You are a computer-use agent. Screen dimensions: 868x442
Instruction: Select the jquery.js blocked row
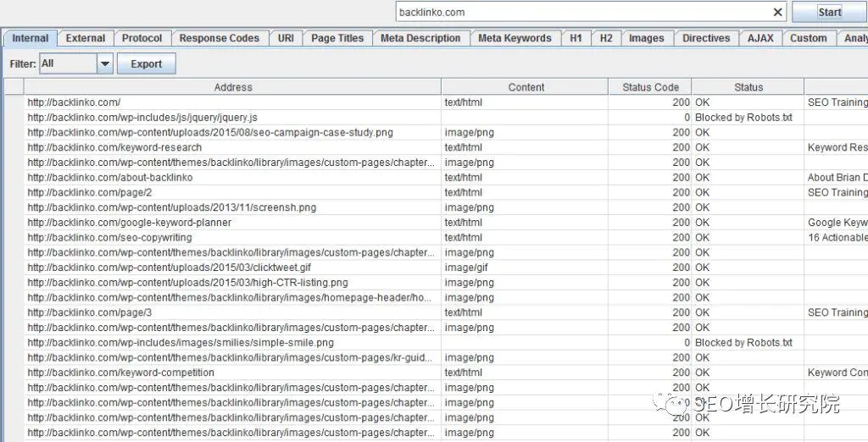tap(142, 118)
